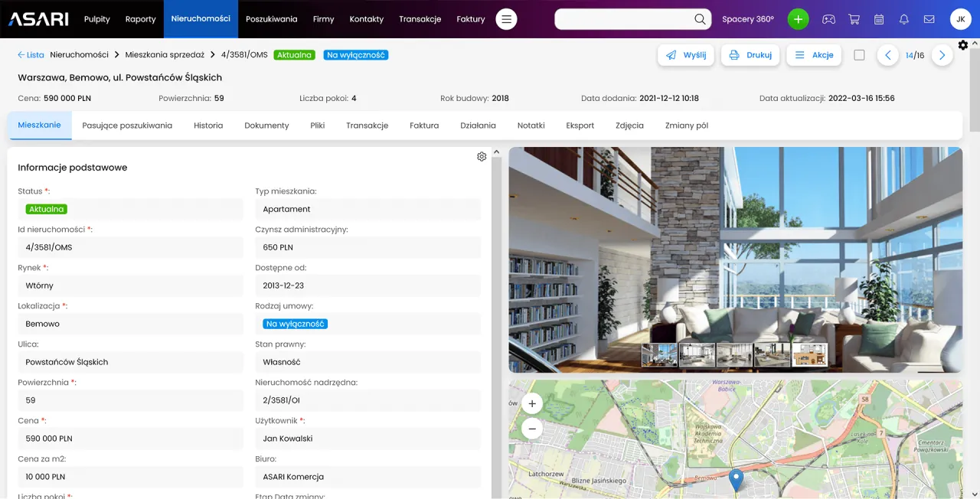This screenshot has height=499, width=980.
Task: Open the Akcje dropdown menu
Action: pos(814,55)
